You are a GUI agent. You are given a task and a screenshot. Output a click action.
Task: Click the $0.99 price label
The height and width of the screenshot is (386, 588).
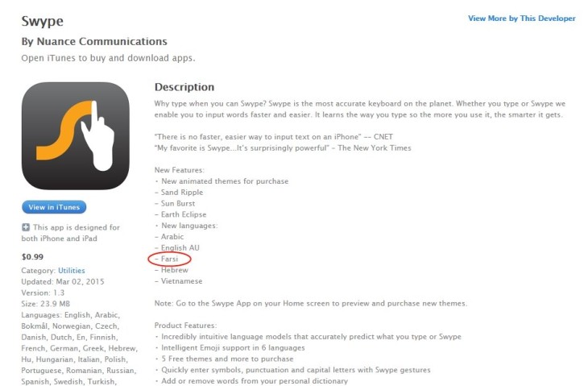coord(32,257)
